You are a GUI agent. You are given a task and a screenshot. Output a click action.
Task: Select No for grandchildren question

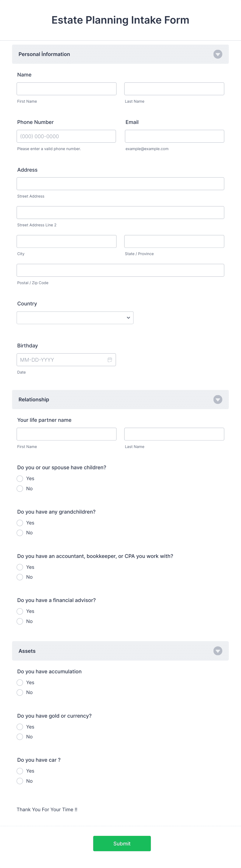[x=19, y=533]
